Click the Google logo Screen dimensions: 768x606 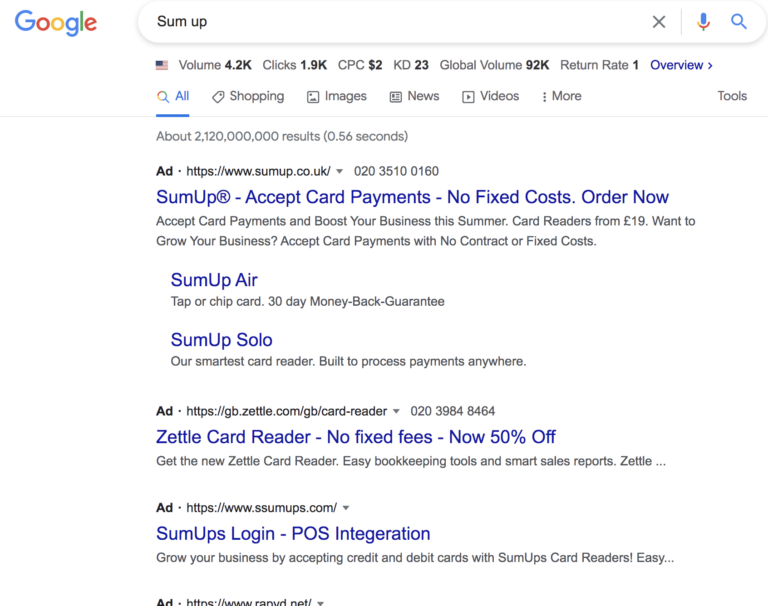tap(56, 23)
